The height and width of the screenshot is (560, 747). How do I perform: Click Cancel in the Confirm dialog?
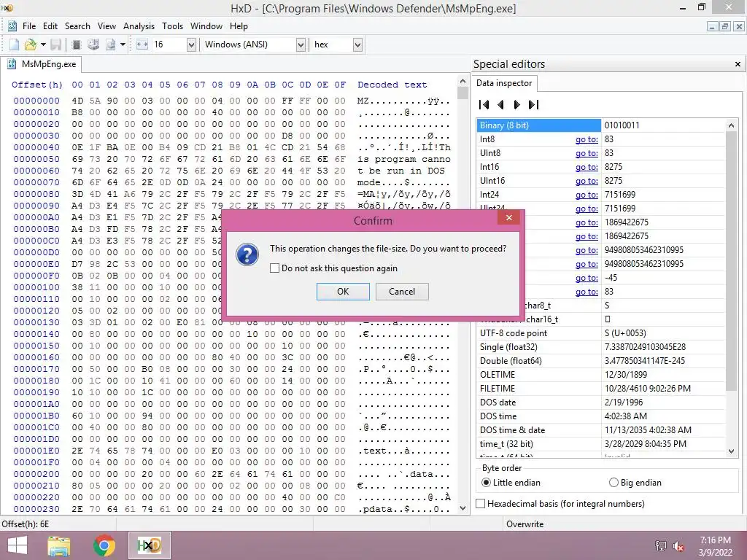(x=402, y=292)
